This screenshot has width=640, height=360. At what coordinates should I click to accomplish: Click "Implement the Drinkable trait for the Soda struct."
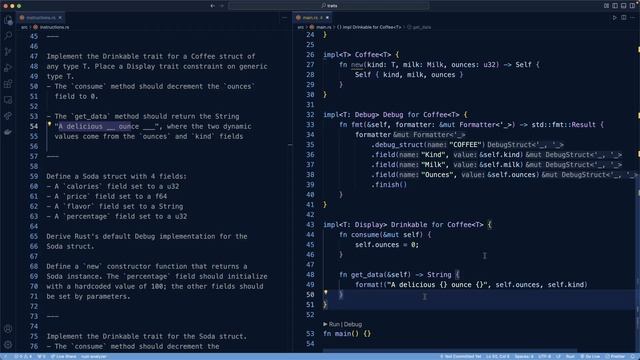[x=147, y=336]
